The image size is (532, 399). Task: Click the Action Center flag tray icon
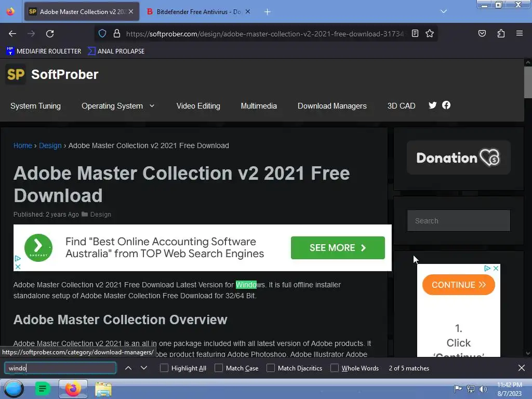point(458,389)
